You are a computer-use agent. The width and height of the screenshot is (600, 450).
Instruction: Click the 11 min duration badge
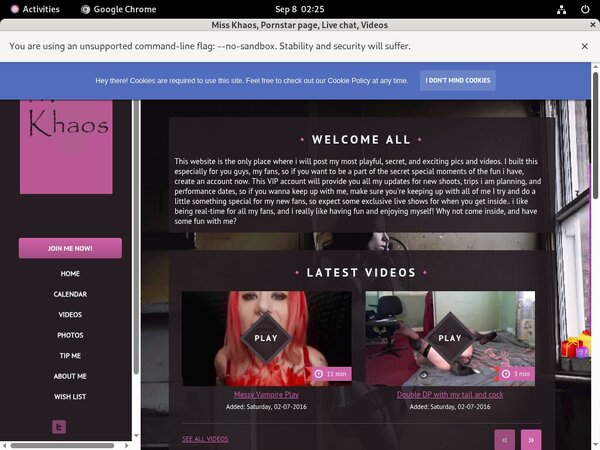pos(330,373)
